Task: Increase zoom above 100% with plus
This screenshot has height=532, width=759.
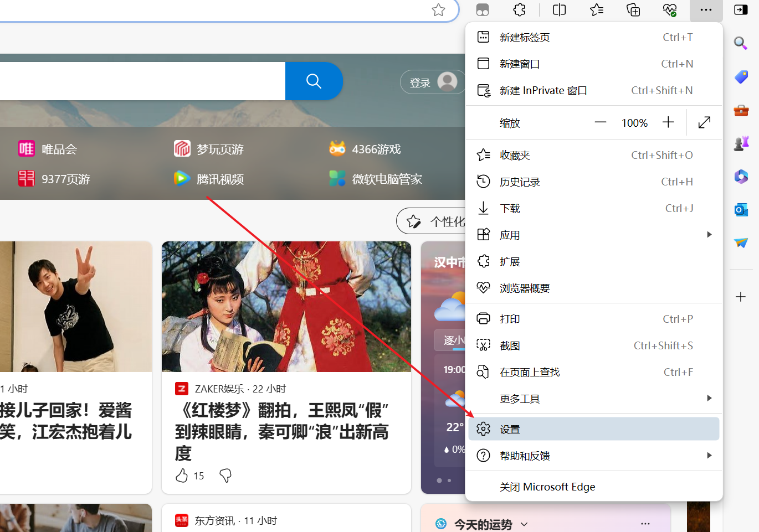Action: pos(668,122)
